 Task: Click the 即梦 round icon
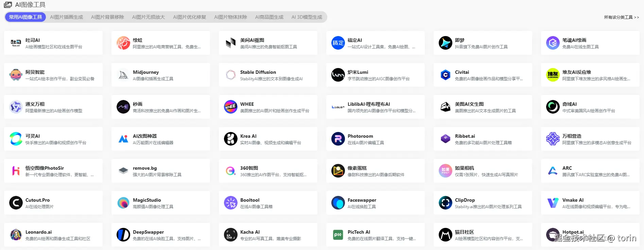click(x=446, y=43)
